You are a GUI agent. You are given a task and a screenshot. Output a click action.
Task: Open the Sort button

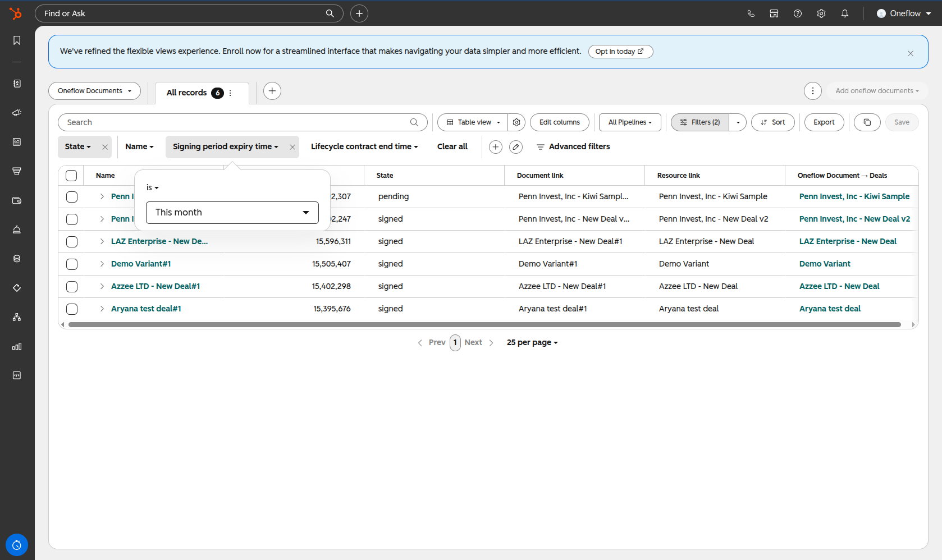click(x=773, y=122)
